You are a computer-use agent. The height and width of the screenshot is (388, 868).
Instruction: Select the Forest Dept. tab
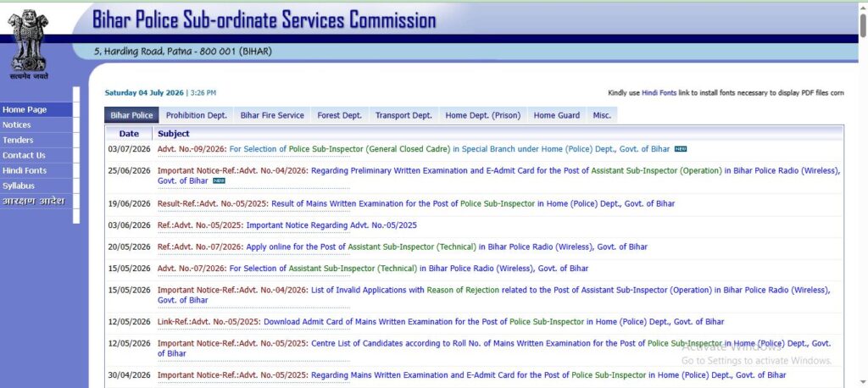coord(339,115)
